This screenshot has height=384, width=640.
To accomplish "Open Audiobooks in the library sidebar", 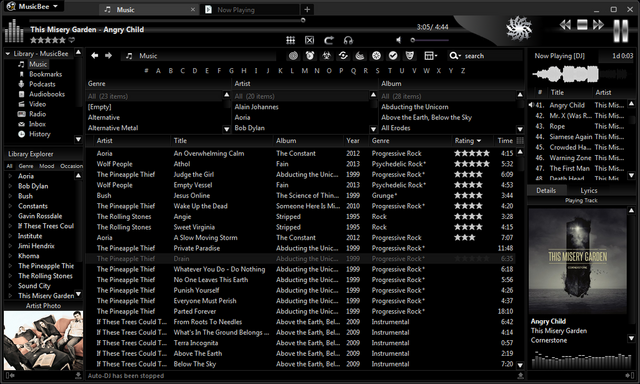I will point(47,94).
